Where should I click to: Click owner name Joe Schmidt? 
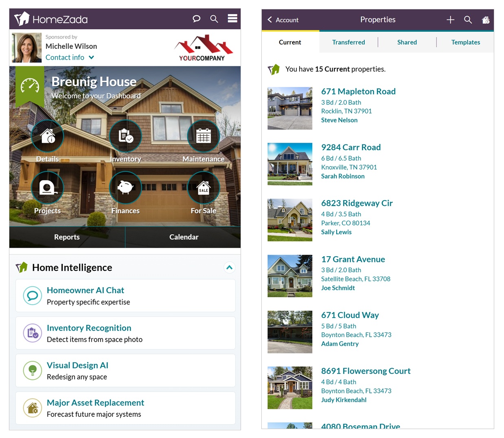(338, 288)
